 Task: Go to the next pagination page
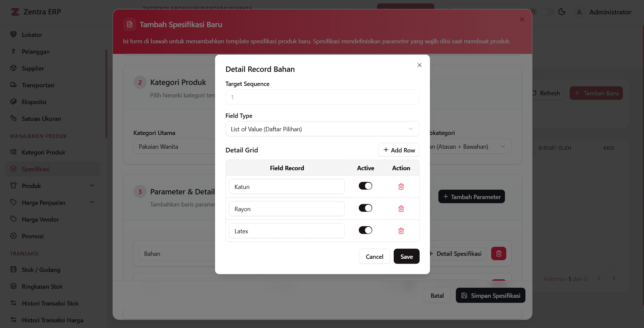pos(614,278)
